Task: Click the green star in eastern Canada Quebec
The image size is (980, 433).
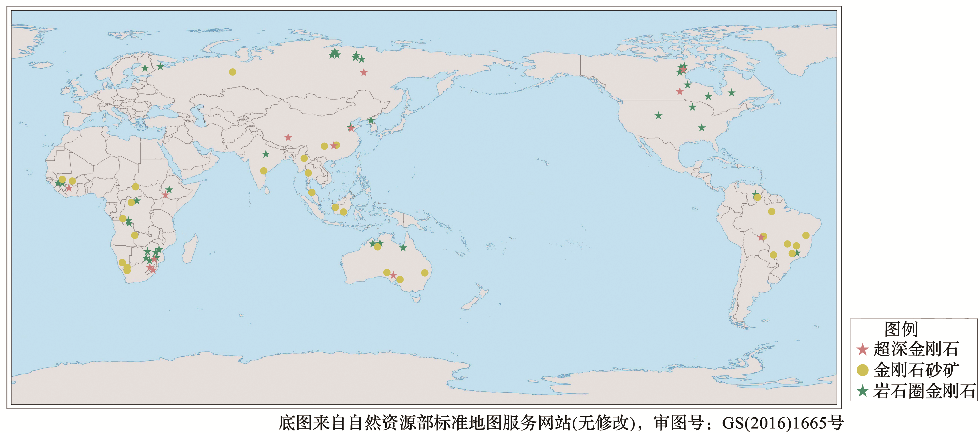Action: tap(731, 92)
